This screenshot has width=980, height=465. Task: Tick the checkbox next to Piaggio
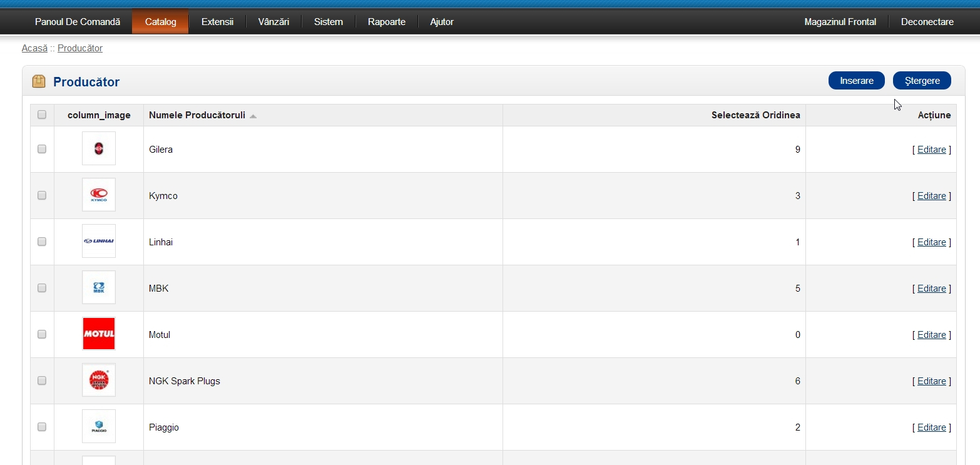point(42,427)
